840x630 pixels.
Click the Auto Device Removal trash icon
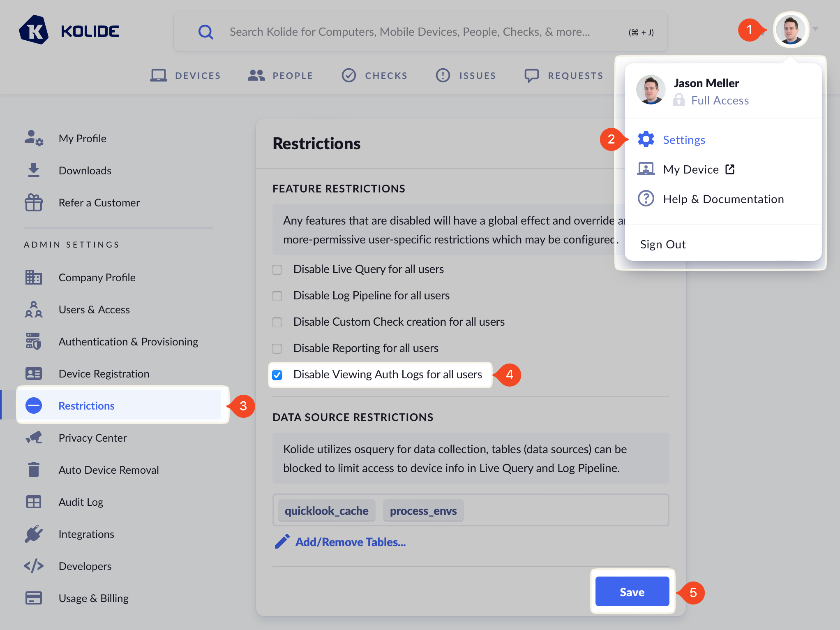coord(34,470)
